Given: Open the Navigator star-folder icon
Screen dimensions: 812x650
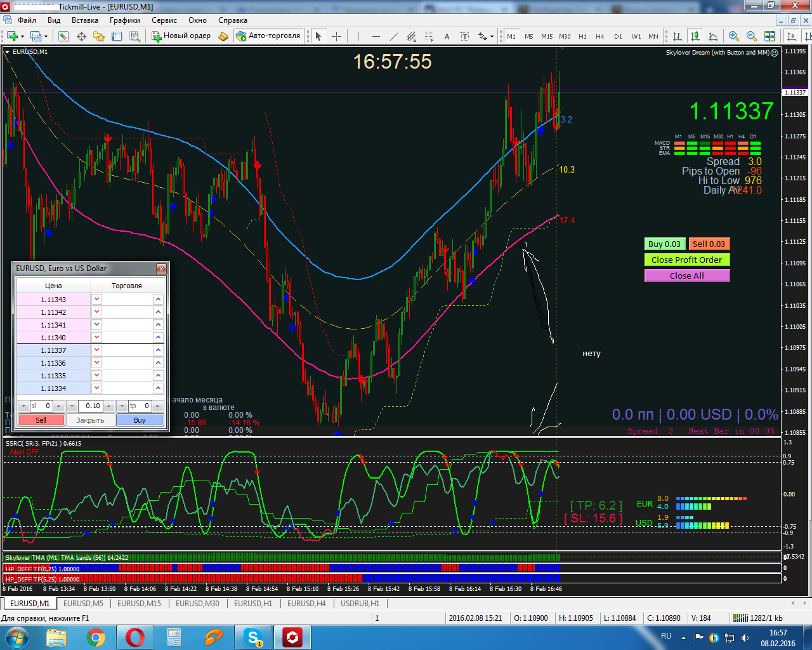Looking at the screenshot, I should pyautogui.click(x=99, y=36).
